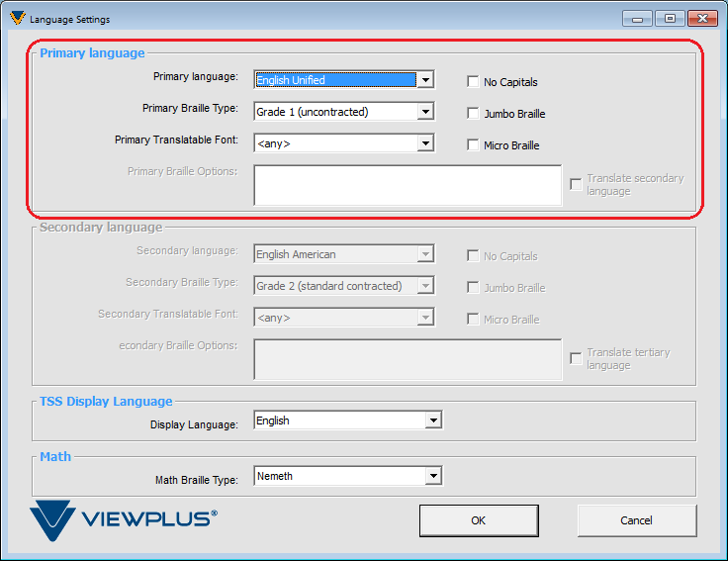The image size is (728, 561).
Task: Open Primary Translatable Font dropdown
Action: click(x=425, y=143)
